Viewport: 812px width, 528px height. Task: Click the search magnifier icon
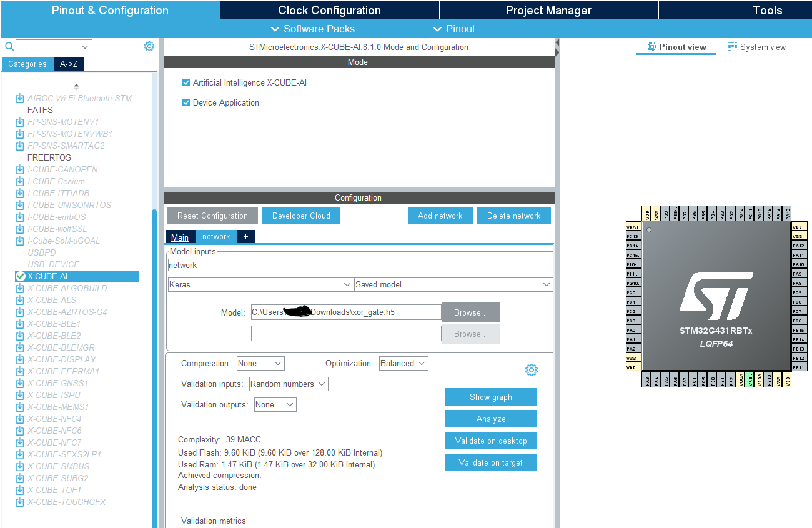click(9, 46)
